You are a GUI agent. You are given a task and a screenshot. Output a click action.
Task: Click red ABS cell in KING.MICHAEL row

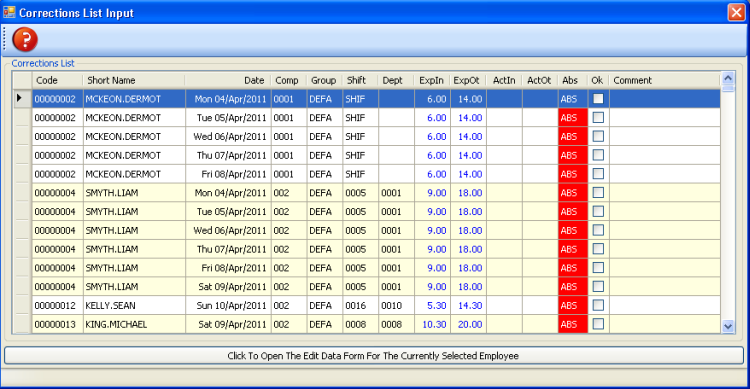tap(573, 324)
